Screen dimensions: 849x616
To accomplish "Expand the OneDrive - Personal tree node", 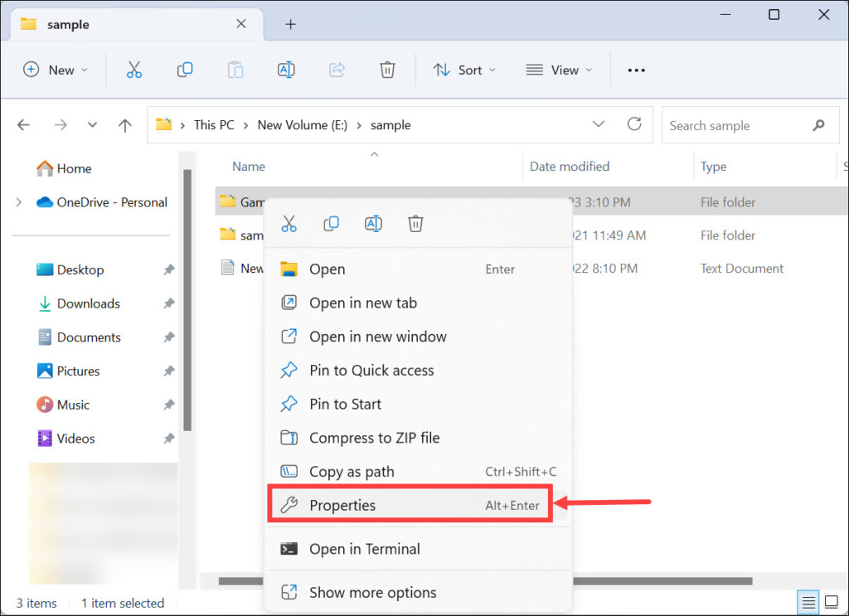I will (x=19, y=202).
